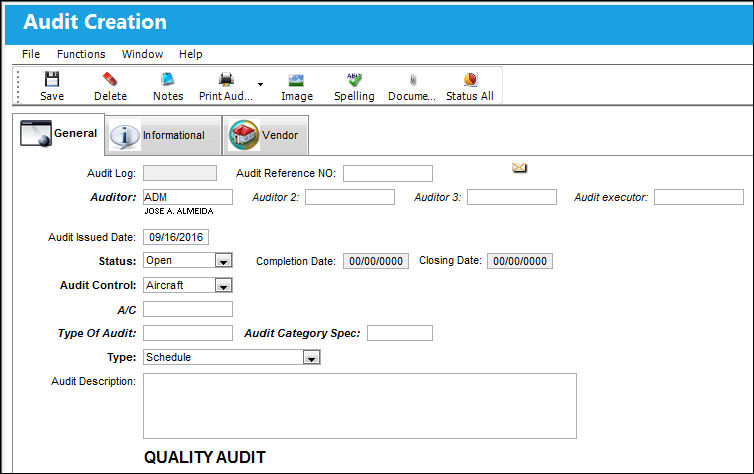Viewport: 754px width, 474px height.
Task: Expand the Audit Control dropdown arrow
Action: tap(223, 286)
